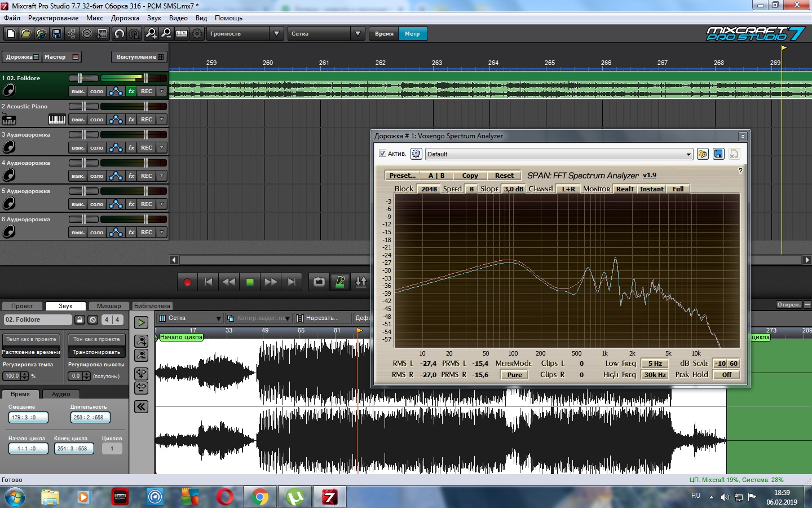Arm REC on track 3 Аудиодорожка

tap(147, 147)
